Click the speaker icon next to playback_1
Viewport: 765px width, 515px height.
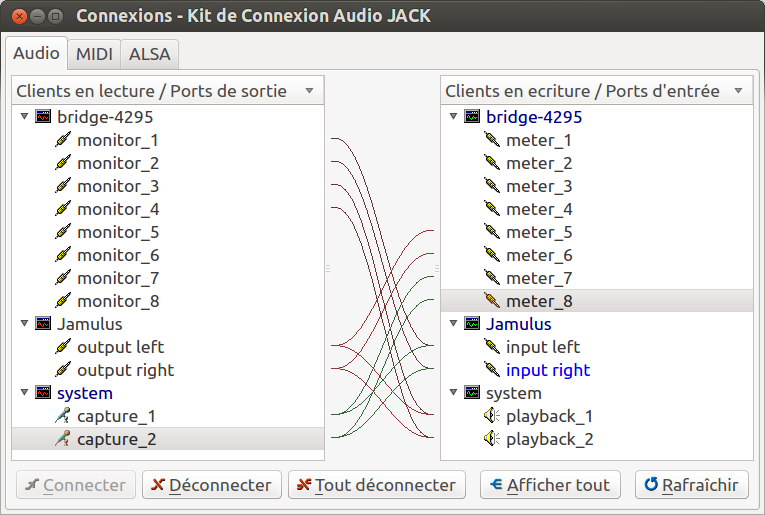[x=493, y=416]
